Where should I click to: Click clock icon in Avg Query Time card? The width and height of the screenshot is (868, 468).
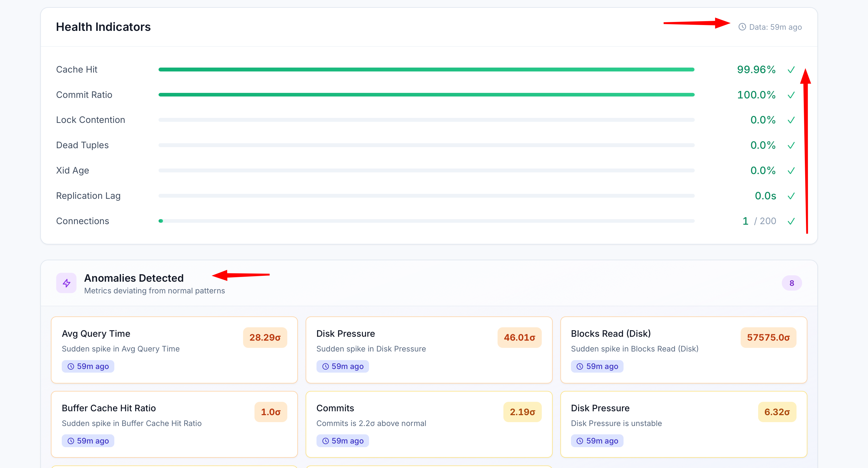pos(71,366)
